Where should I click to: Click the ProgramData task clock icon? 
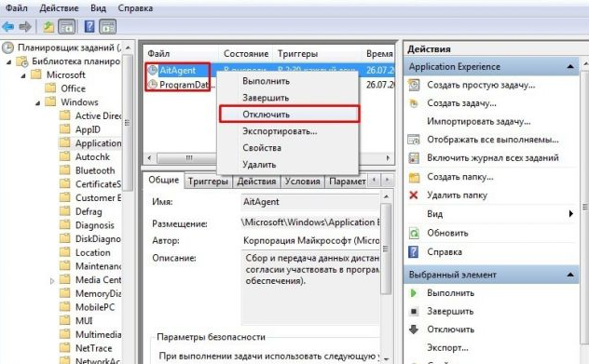153,85
